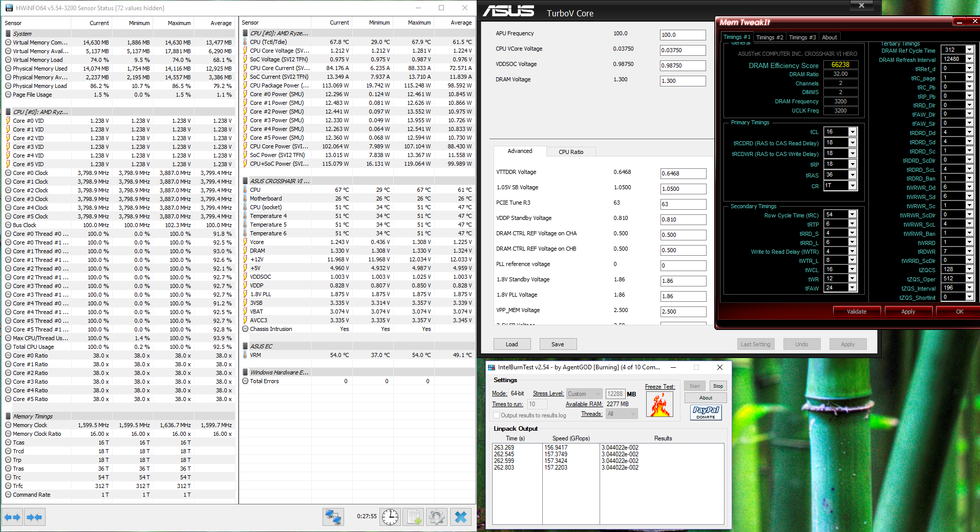
Task: Click the thermometer icon beside CPU (Tctl/Tdie)
Action: 246,42
